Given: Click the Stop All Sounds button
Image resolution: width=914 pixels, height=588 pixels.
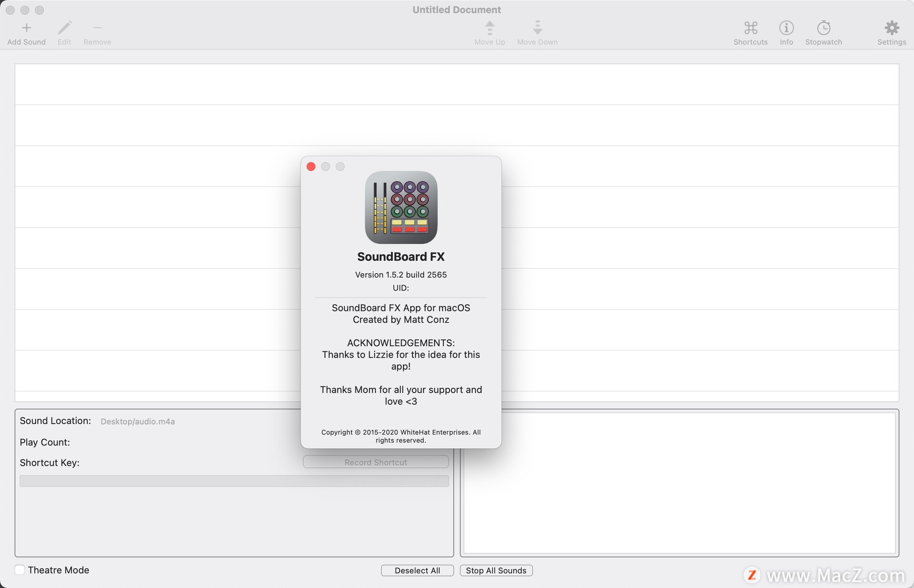Looking at the screenshot, I should 497,569.
